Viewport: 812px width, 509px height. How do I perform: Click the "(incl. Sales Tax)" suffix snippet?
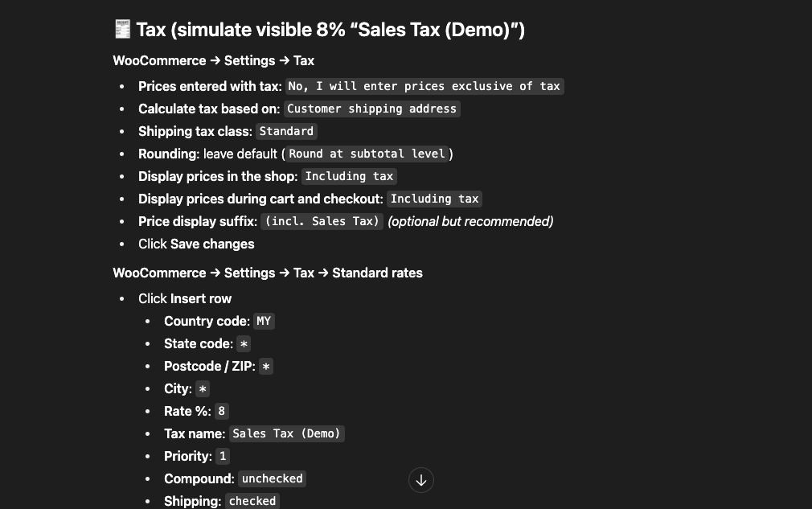(322, 221)
